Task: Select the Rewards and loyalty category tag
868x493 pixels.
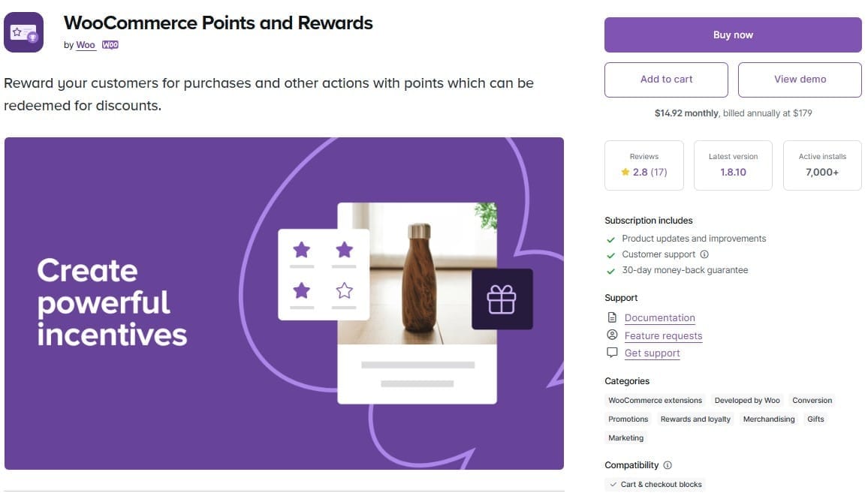Action: tap(695, 419)
